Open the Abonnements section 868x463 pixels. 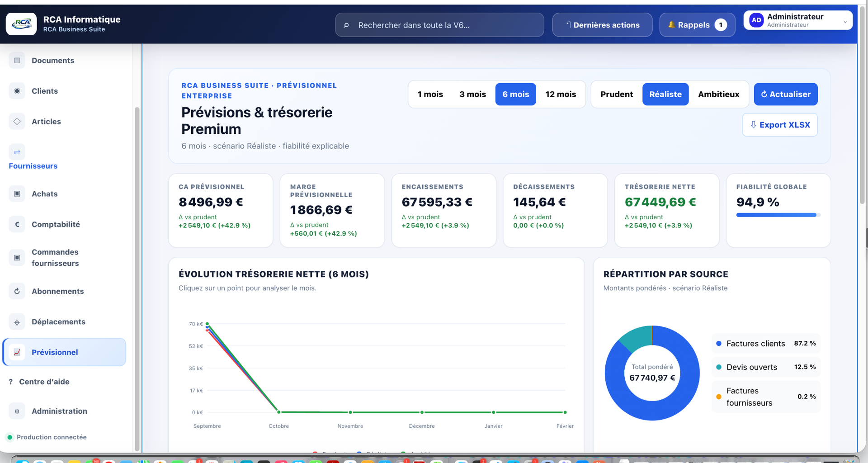64,291
